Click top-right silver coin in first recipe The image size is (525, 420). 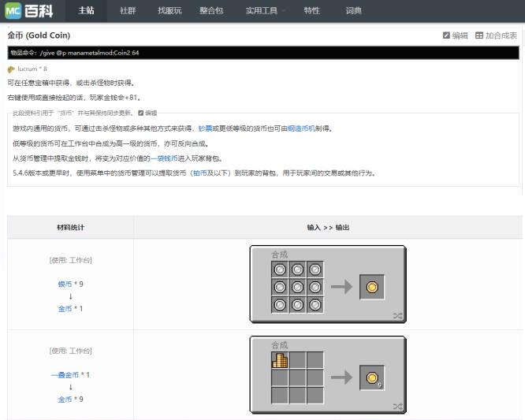coord(315,269)
